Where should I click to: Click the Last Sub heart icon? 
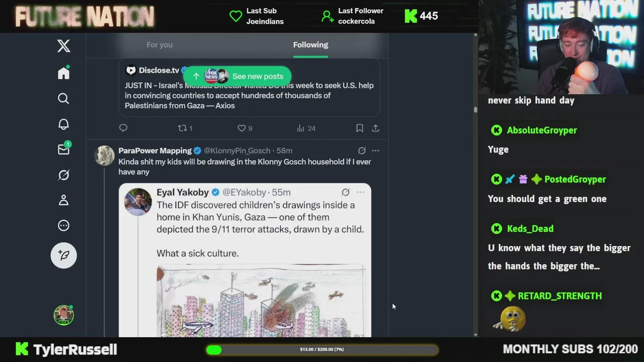pos(235,16)
